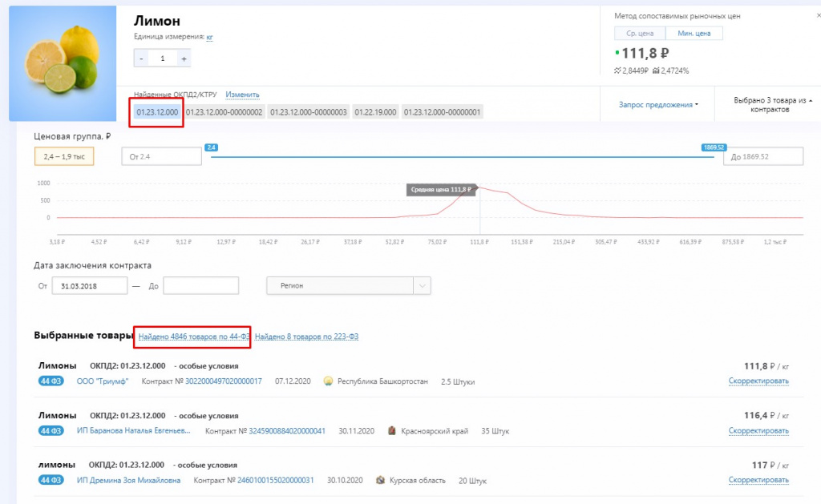Click the contract start date field 31.03.2018
This screenshot has width=821, height=504.
pos(90,286)
